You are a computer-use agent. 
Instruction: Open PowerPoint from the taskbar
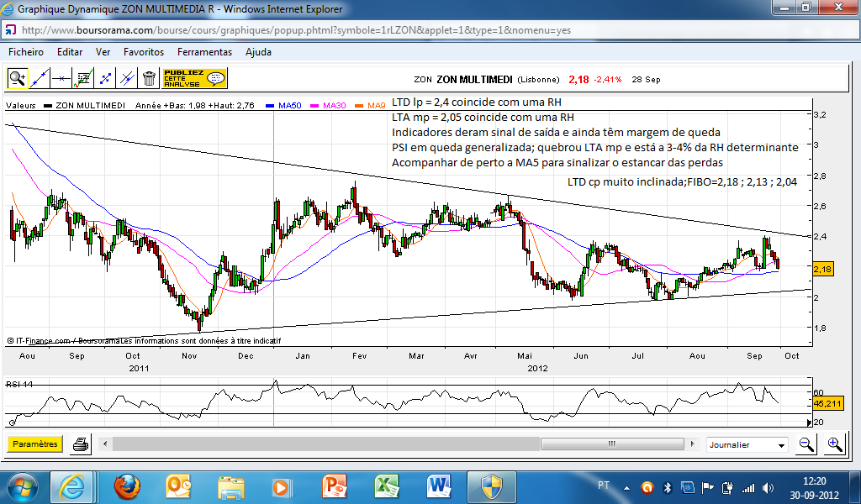coord(335,487)
